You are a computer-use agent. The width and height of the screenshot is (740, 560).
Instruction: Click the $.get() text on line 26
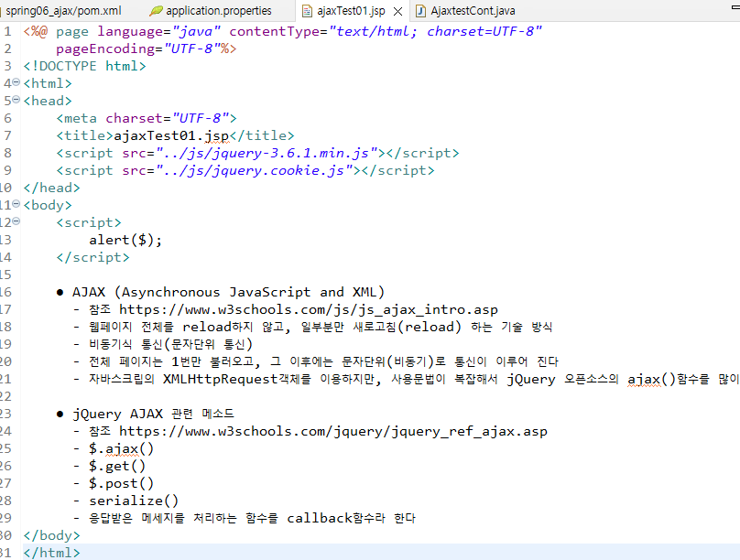[x=117, y=466]
